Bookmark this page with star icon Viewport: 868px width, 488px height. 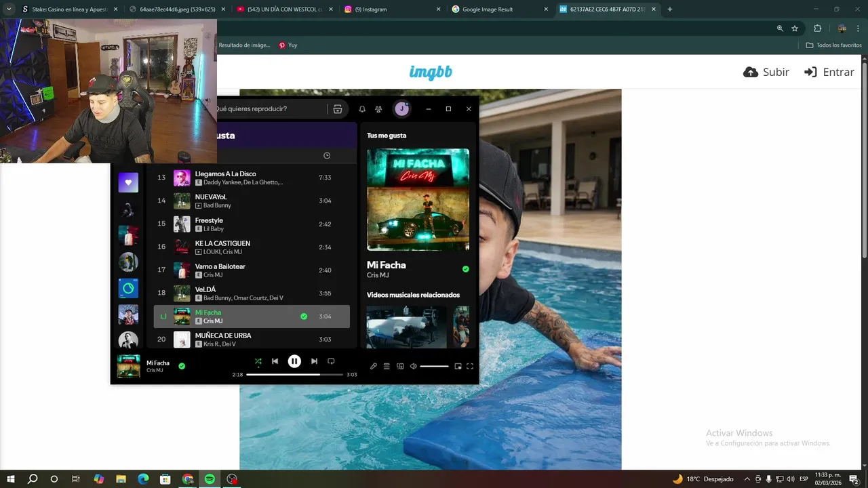[x=795, y=28]
